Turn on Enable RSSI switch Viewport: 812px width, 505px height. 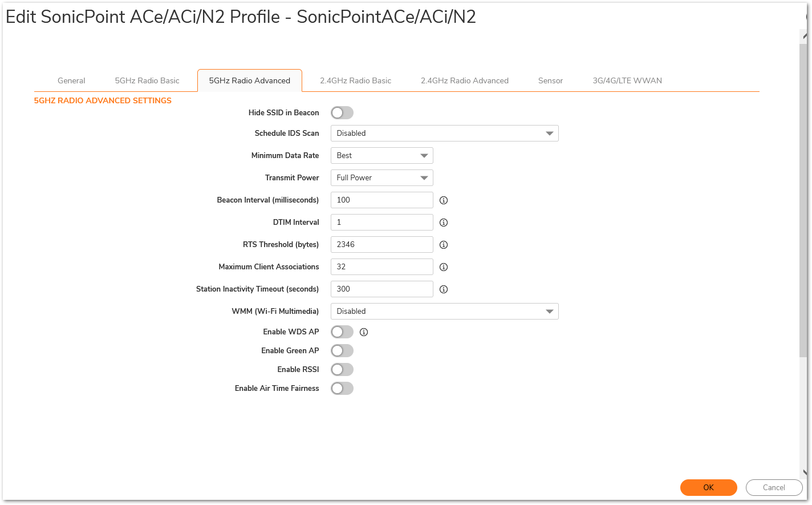[342, 370]
